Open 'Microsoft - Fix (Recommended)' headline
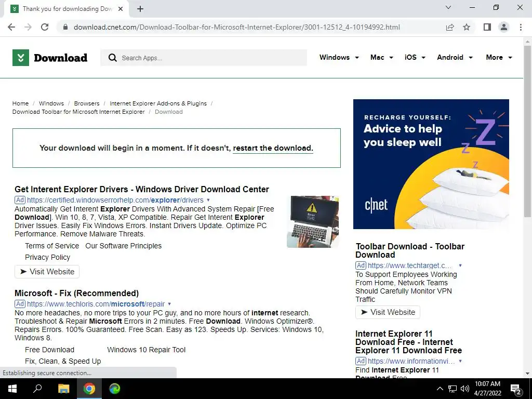The image size is (532, 399). pos(77,293)
